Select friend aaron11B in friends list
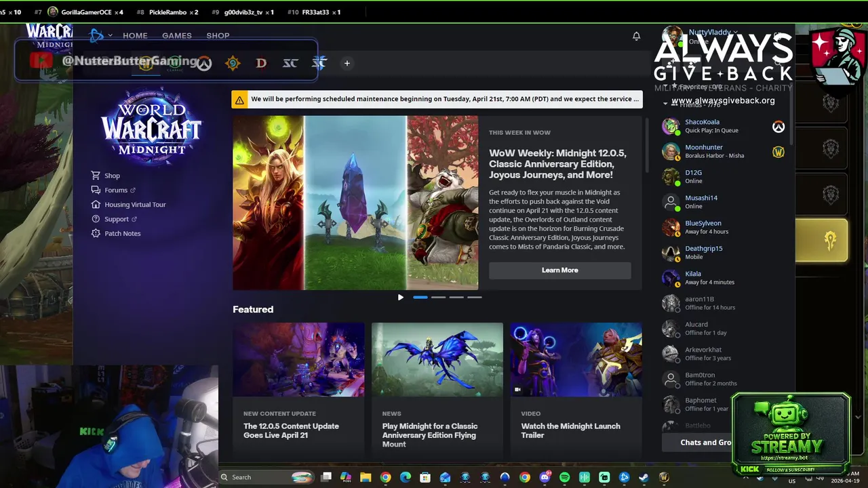This screenshot has width=868, height=488. click(x=723, y=304)
